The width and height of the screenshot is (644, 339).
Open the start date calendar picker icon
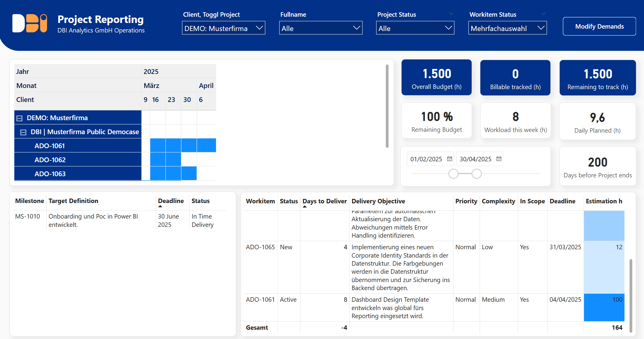[450, 159]
